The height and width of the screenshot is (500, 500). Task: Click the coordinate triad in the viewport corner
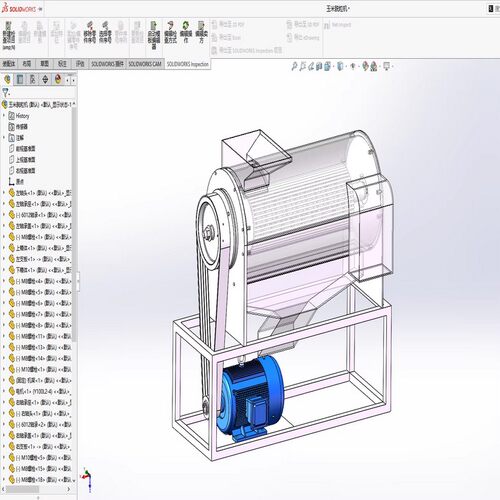click(x=87, y=479)
